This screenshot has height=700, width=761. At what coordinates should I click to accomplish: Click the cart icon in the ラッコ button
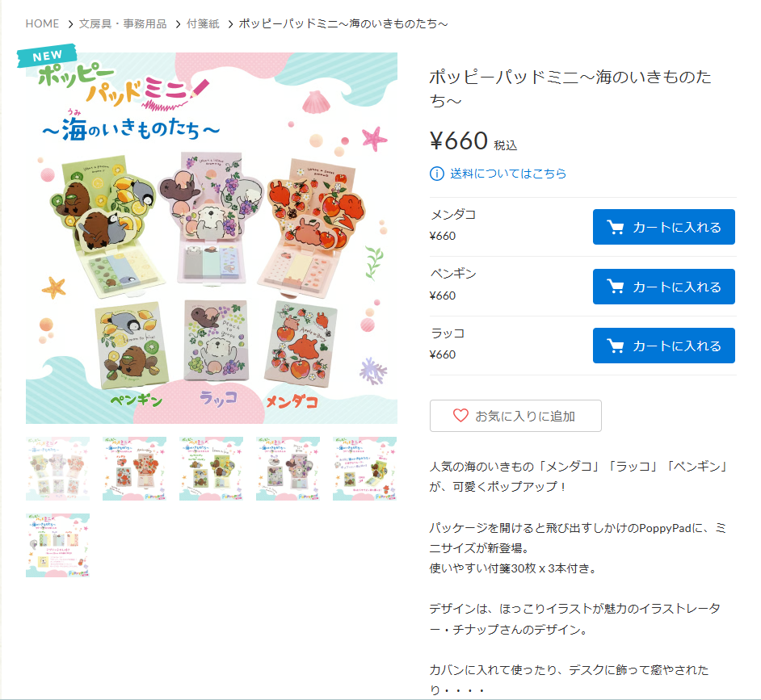[x=616, y=346]
